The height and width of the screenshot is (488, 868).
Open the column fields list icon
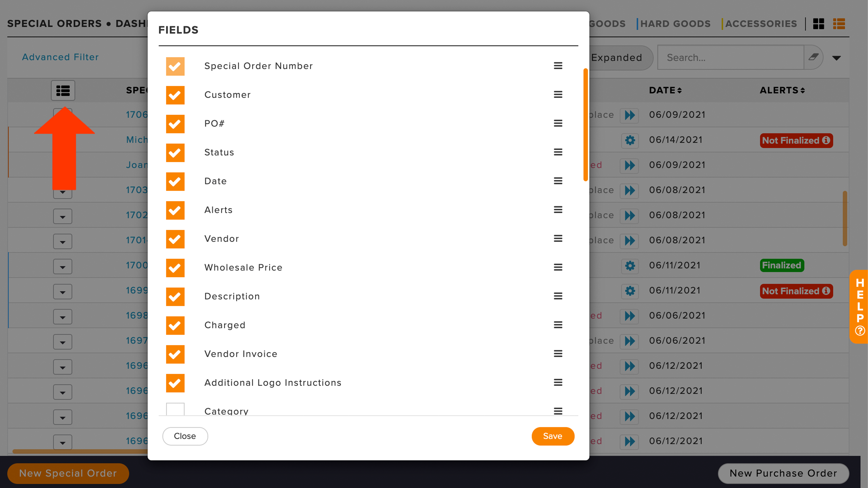click(63, 90)
